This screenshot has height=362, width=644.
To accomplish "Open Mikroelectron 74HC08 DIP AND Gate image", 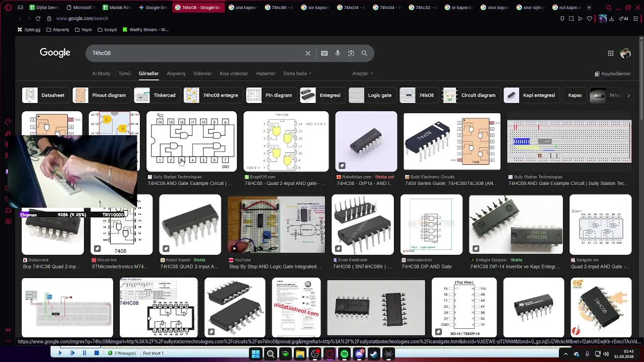I will 431,225.
